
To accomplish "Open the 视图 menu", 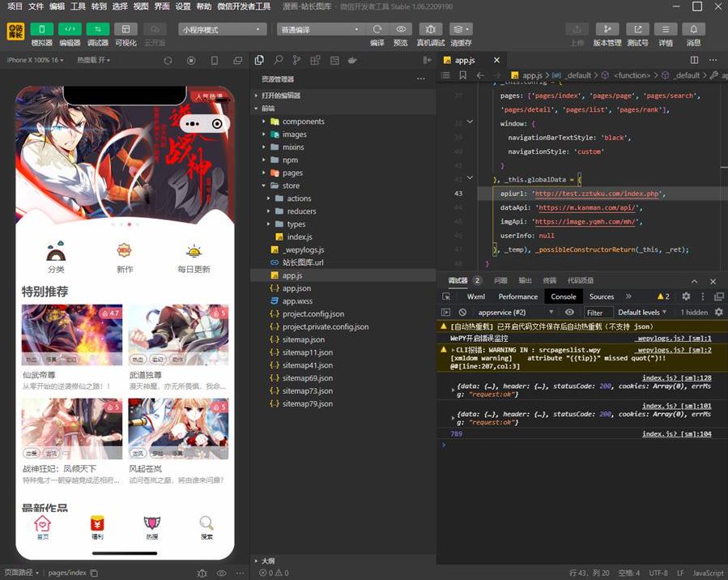I will click(141, 6).
